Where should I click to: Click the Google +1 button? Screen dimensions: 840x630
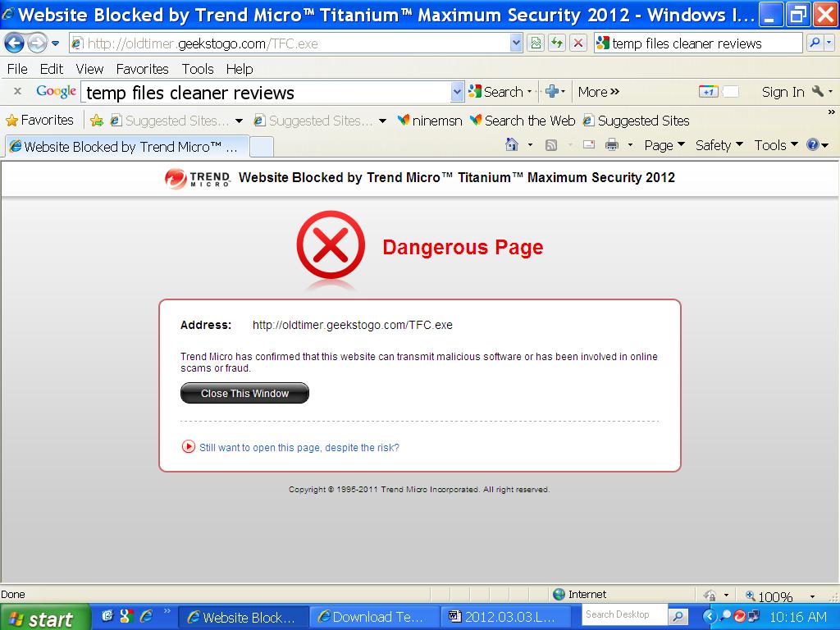click(x=708, y=92)
